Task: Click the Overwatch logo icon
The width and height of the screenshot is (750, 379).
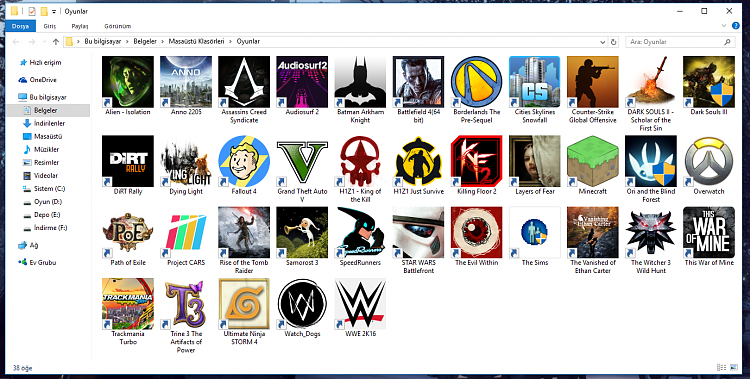Action: [x=709, y=161]
